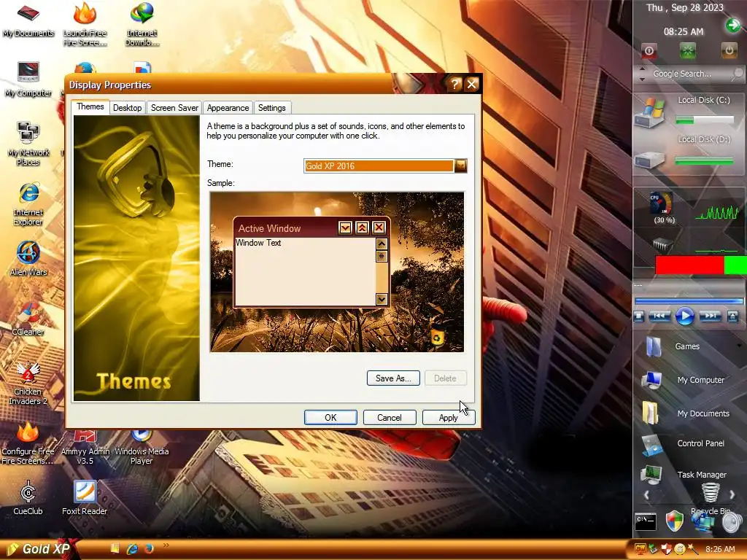This screenshot has height=560, width=747.
Task: Switch to the Screen Saver tab
Action: point(174,108)
